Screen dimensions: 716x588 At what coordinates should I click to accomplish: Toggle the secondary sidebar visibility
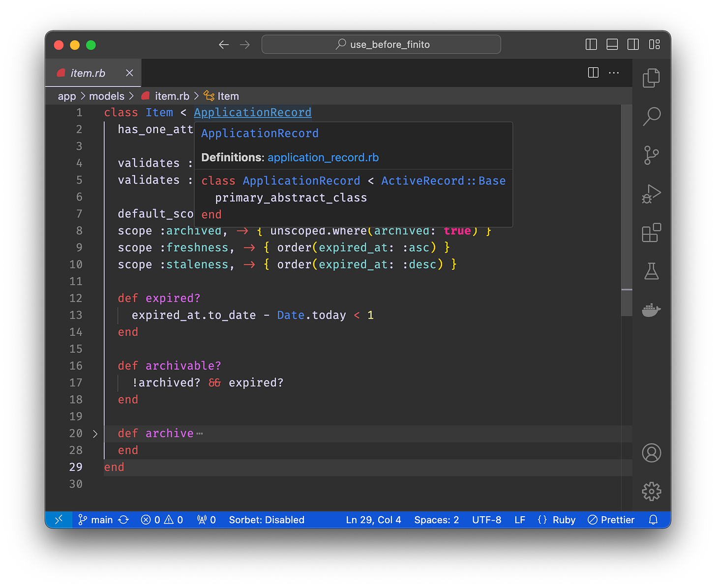pos(633,44)
